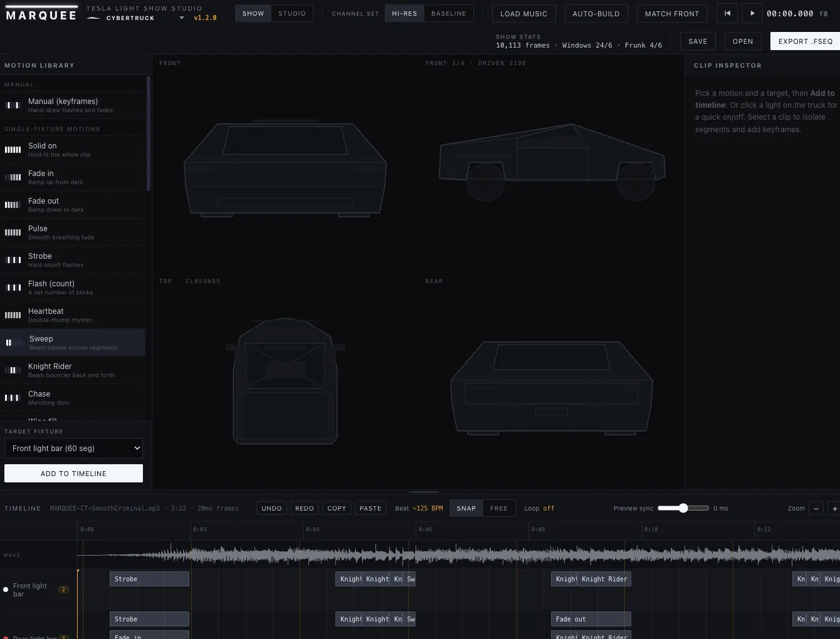Select the Fade out clip on timeline
The height and width of the screenshot is (639, 840).
(591, 619)
